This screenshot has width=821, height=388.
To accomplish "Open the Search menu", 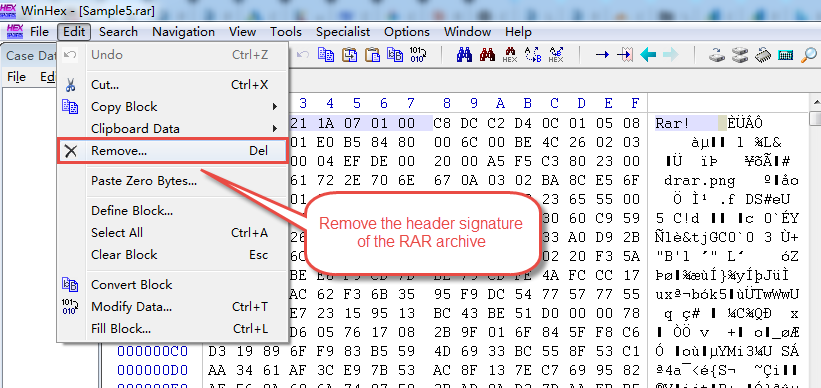I will pos(118,32).
